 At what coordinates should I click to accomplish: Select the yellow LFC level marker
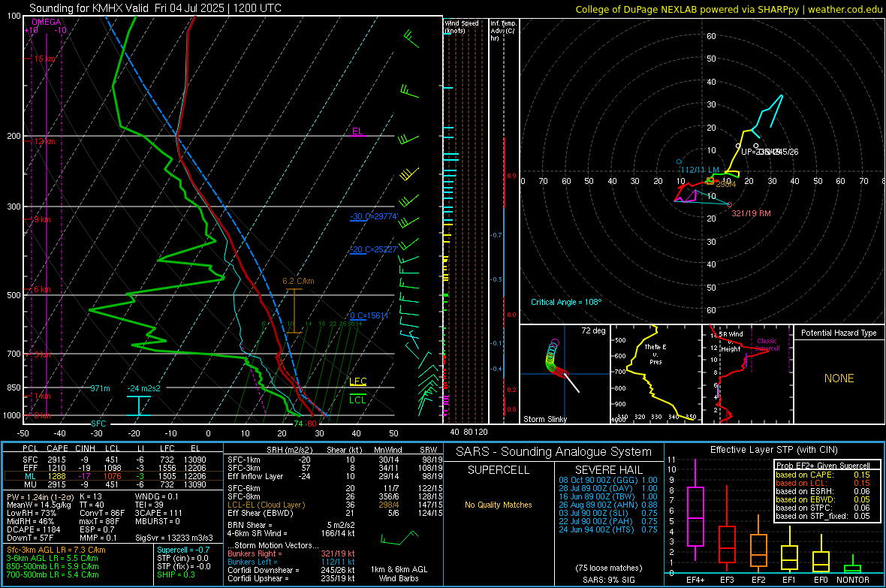click(x=357, y=381)
